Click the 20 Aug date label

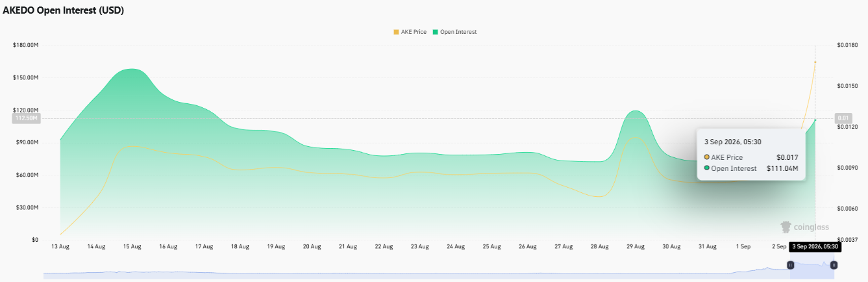pyautogui.click(x=312, y=247)
